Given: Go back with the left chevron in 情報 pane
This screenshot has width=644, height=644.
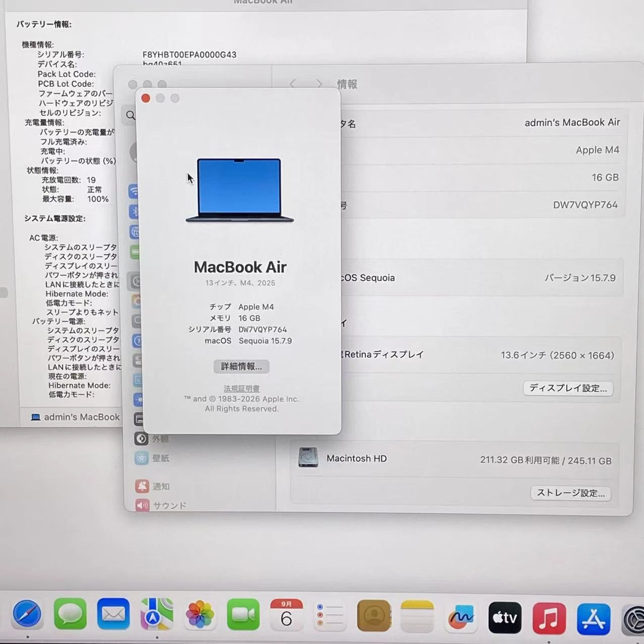Looking at the screenshot, I should click(x=293, y=83).
